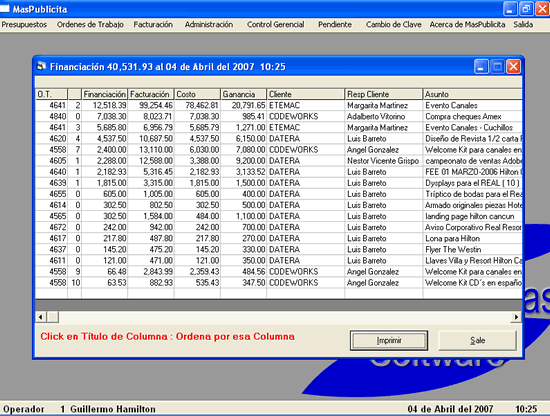Sort by the Financiación column header
This screenshot has height=416, width=550.
coord(105,94)
